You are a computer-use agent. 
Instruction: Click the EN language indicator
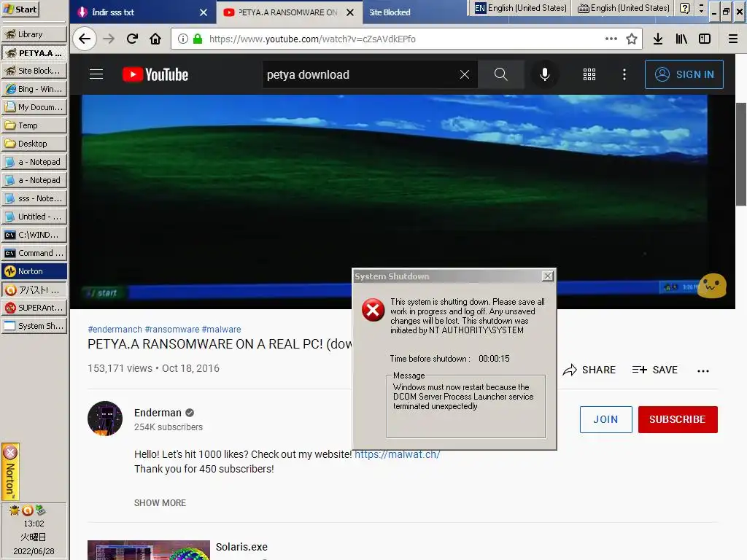click(x=480, y=8)
